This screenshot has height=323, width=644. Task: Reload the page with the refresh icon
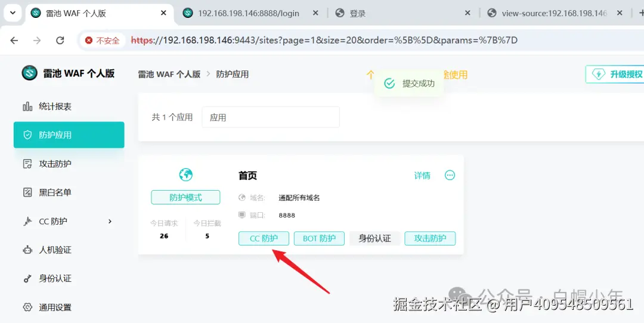click(x=60, y=40)
